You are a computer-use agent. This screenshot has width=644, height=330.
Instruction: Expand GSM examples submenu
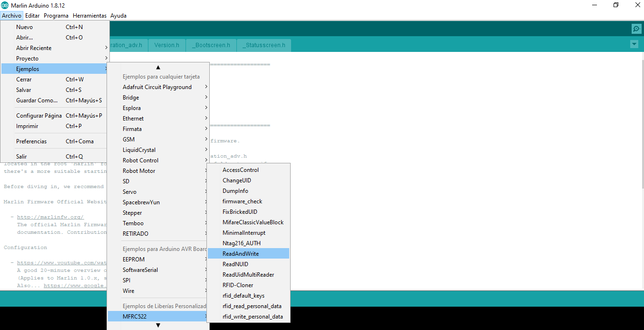click(158, 140)
